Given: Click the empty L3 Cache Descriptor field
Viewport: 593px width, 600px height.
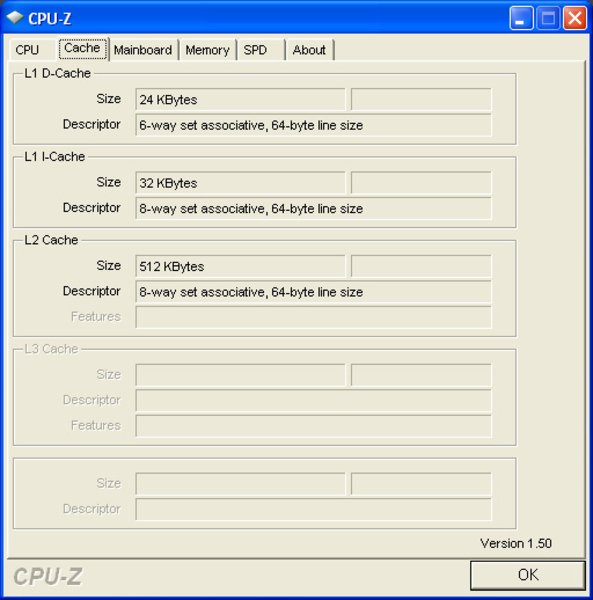Looking at the screenshot, I should point(313,400).
